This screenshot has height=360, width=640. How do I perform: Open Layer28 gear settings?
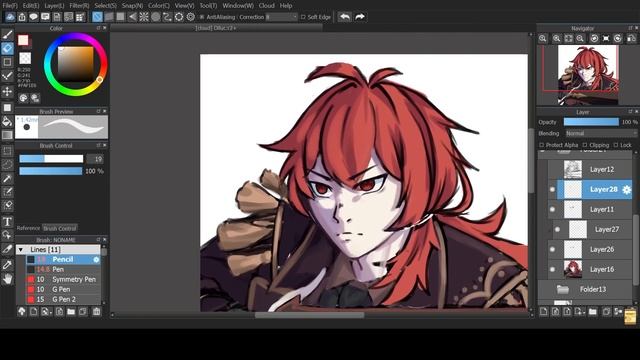click(x=627, y=189)
